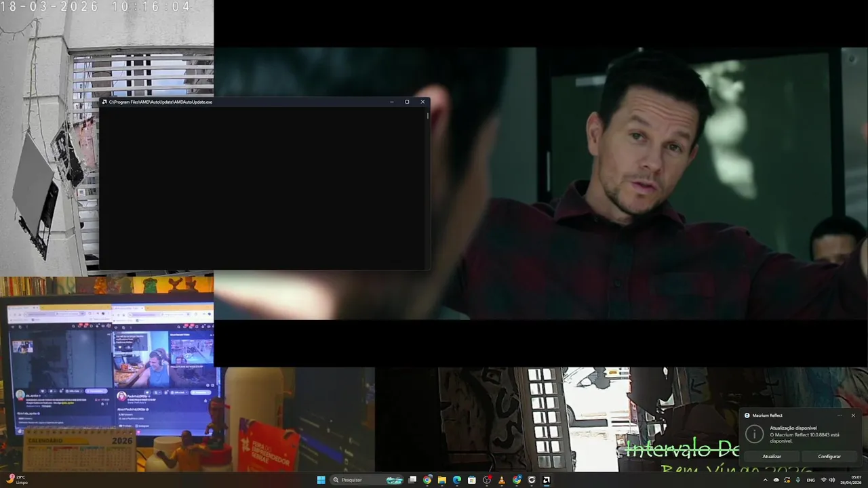Open the Windows Start menu
868x488 pixels.
321,480
